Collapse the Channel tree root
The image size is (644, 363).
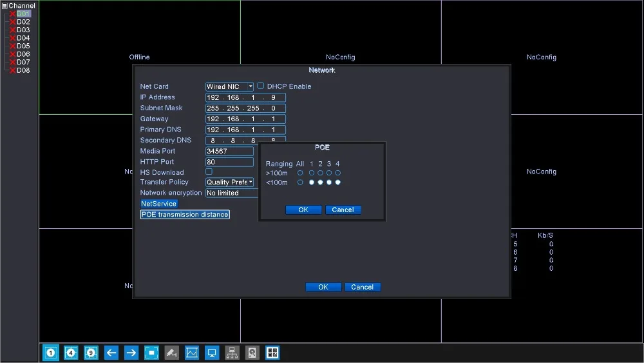tap(5, 6)
